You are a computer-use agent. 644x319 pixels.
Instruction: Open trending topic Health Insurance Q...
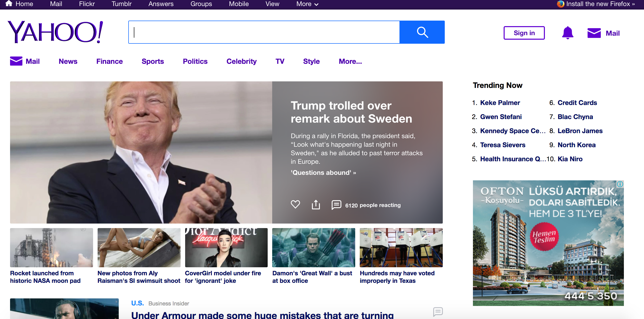click(513, 159)
